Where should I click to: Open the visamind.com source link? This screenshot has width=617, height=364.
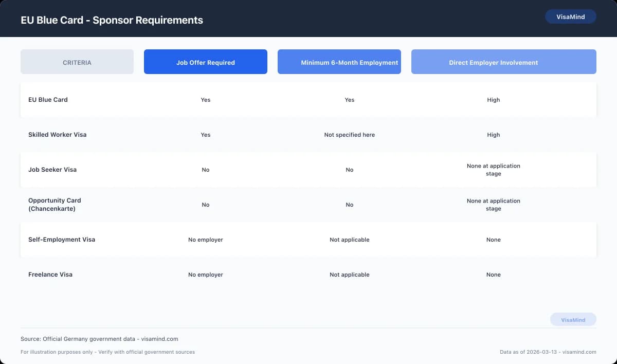click(x=99, y=339)
